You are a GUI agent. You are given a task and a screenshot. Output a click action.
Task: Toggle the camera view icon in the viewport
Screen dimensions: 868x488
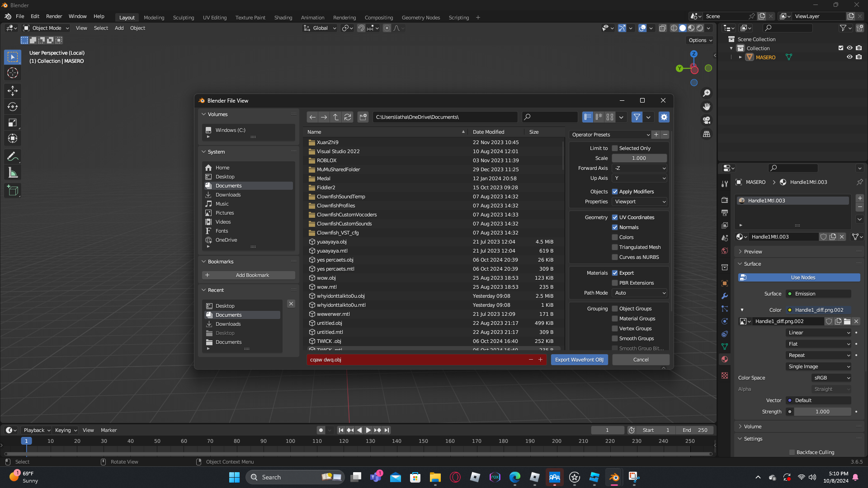click(x=706, y=120)
